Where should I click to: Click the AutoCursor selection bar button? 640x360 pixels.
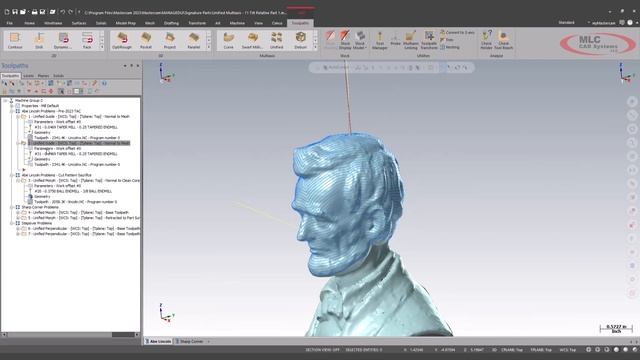[336, 68]
